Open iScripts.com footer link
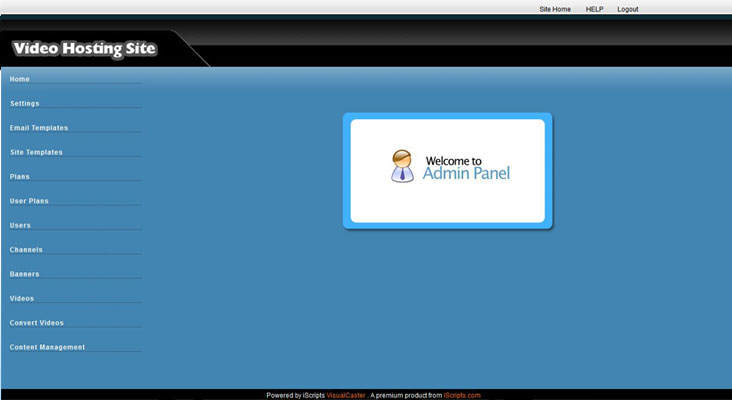 462,395
